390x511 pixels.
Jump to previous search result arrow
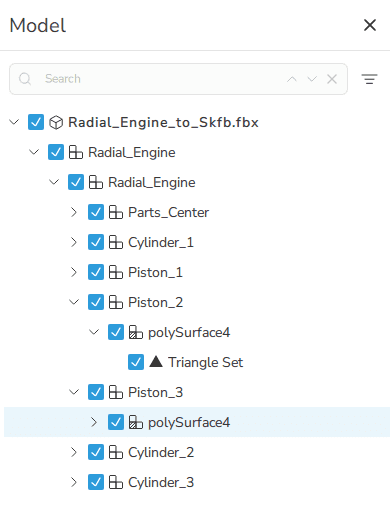coord(292,79)
